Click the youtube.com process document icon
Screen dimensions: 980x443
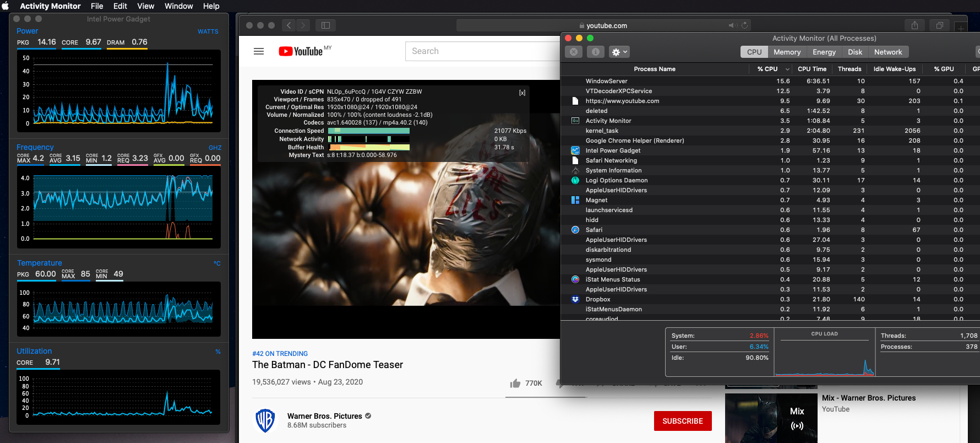pos(575,101)
